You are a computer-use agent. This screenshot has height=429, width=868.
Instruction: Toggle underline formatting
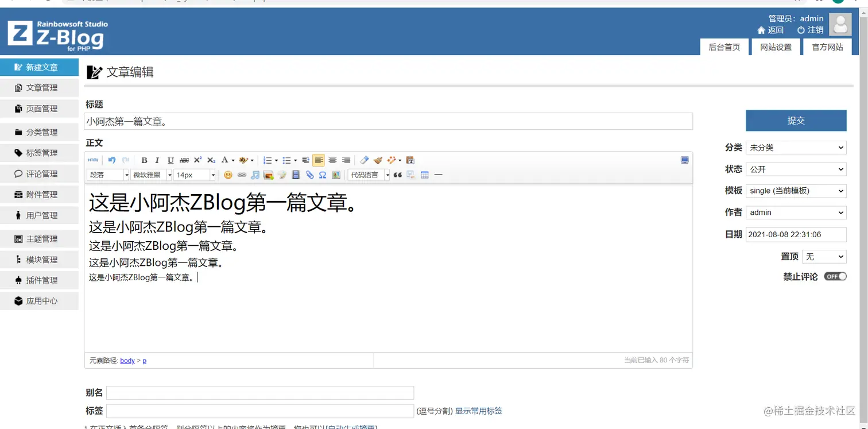(x=170, y=160)
